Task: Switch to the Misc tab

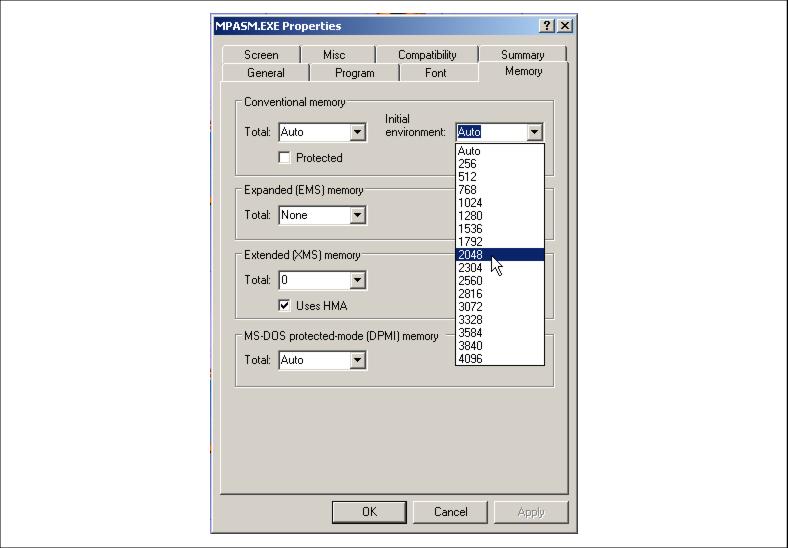Action: pos(334,54)
